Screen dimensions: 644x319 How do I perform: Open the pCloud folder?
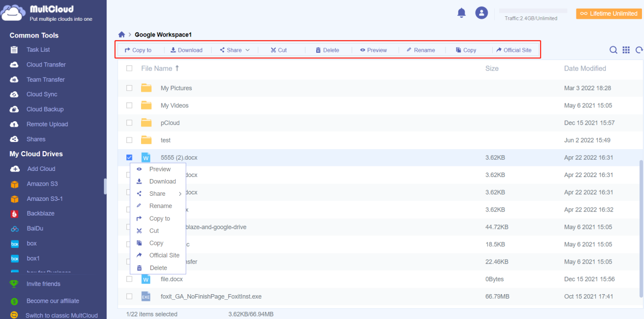[170, 123]
